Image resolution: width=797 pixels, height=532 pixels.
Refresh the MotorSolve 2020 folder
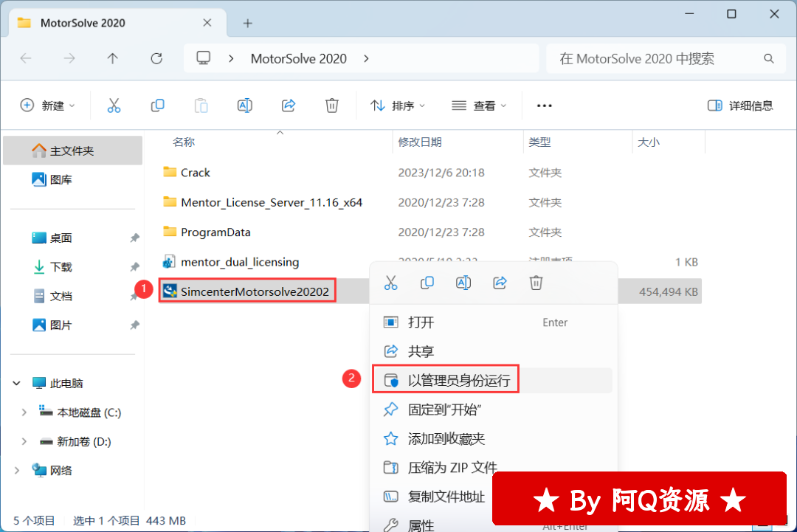(156, 58)
